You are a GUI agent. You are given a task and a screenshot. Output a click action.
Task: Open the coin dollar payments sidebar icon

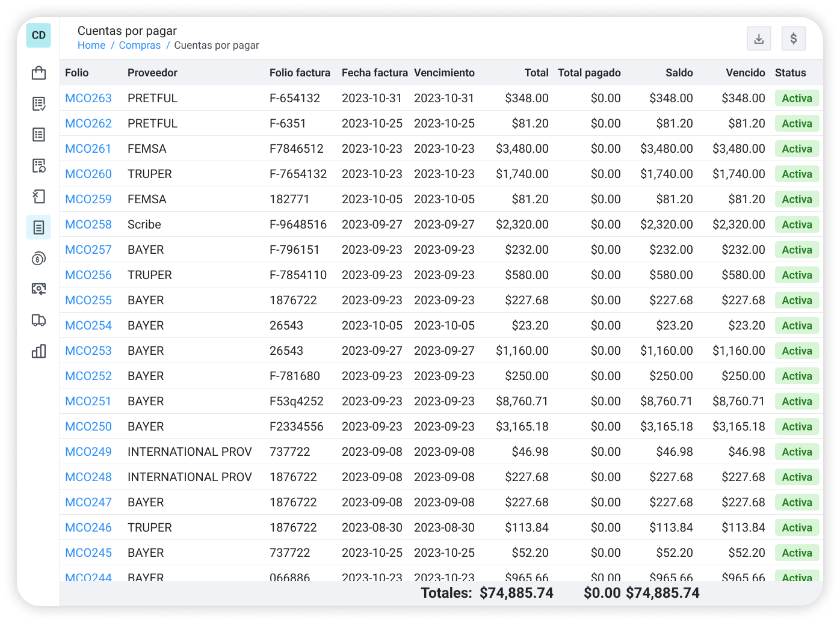point(39,259)
